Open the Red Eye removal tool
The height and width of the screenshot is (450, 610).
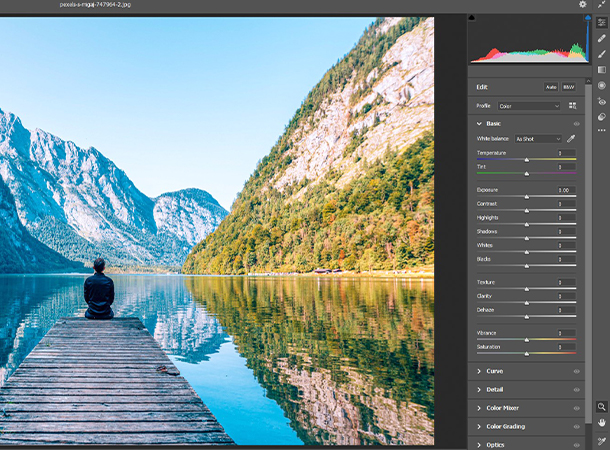602,101
